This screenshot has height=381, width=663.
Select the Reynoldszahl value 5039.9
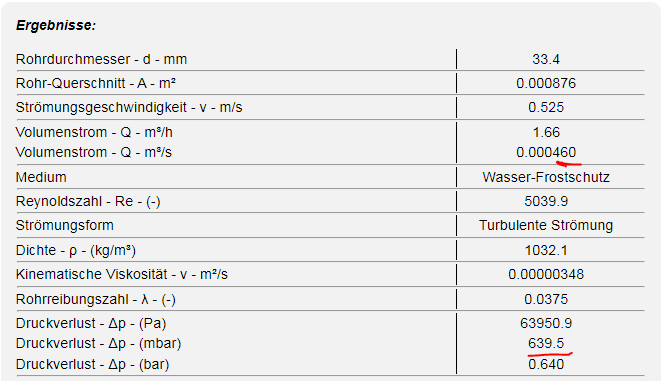[x=546, y=201]
